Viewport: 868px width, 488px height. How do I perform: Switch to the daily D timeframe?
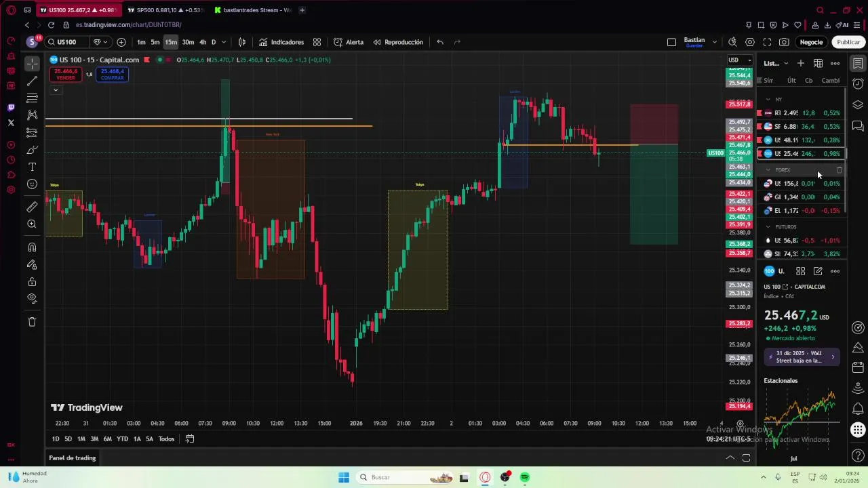[213, 42]
